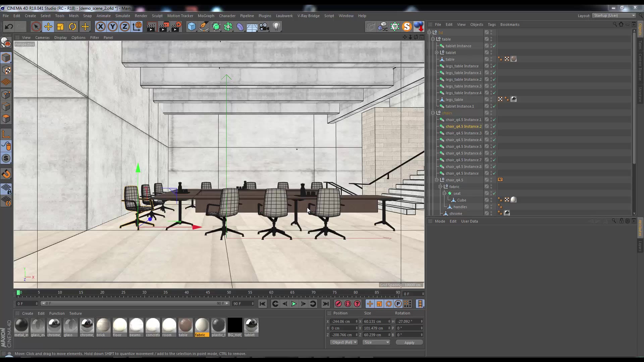Open the Light object icon
The width and height of the screenshot is (644, 362).
coord(276,27)
